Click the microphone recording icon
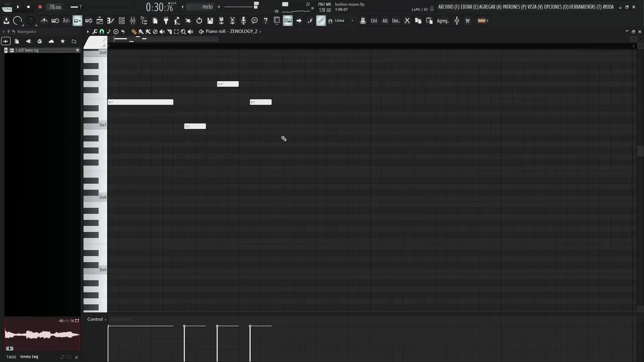644x362 pixels. click(x=244, y=21)
